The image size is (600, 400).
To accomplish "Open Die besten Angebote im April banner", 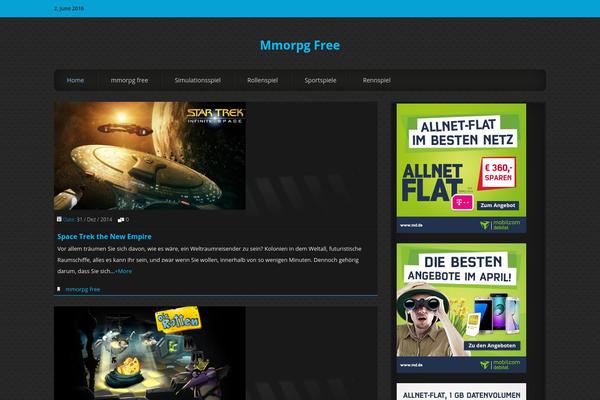I will 461,308.
